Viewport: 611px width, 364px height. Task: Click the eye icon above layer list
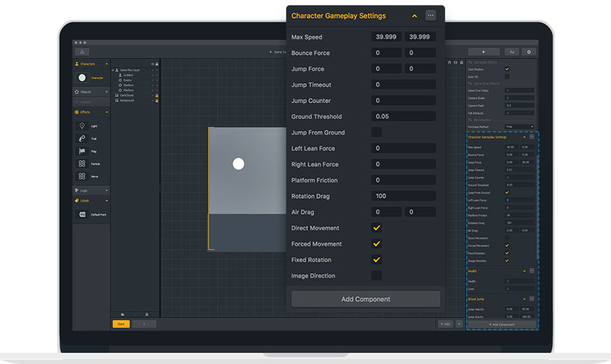point(153,64)
